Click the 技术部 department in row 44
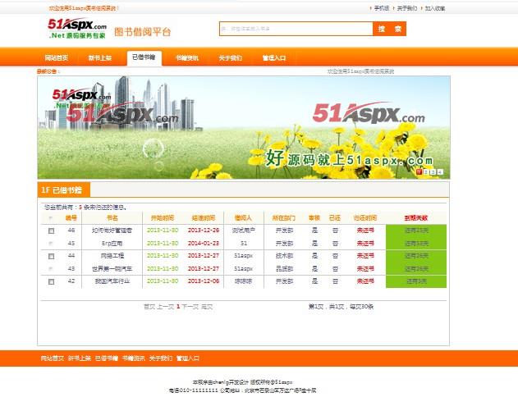 click(x=284, y=256)
